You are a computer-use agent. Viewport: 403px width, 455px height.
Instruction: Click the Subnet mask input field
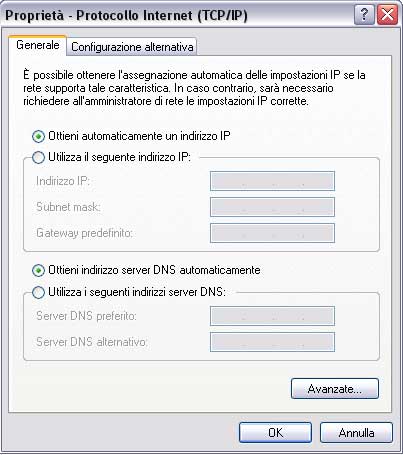tap(272, 207)
